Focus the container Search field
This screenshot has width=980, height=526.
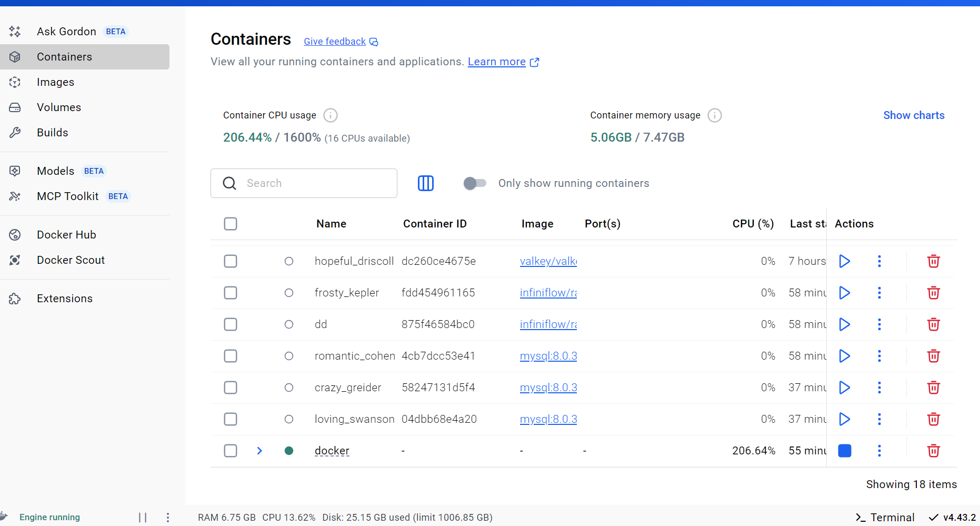(304, 183)
